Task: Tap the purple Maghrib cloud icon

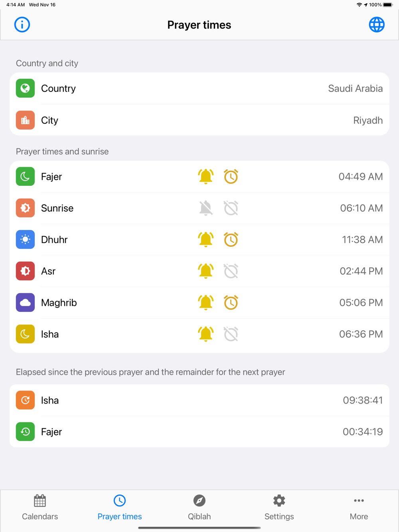Action: [x=25, y=303]
